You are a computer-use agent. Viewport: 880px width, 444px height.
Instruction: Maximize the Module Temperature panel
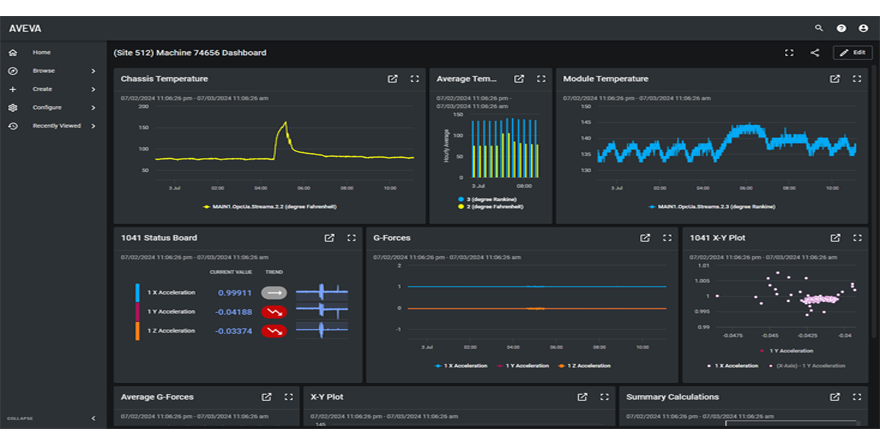[856, 79]
